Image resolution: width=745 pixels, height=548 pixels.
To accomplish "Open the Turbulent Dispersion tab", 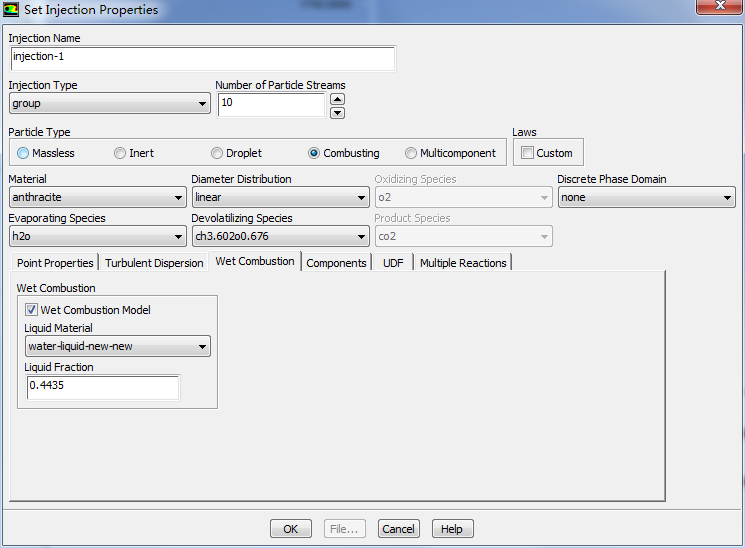I will click(x=153, y=263).
